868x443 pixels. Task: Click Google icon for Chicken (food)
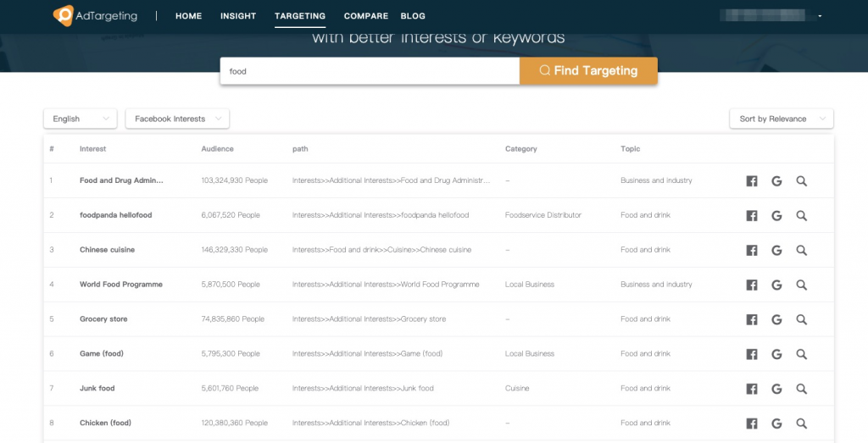(x=776, y=424)
